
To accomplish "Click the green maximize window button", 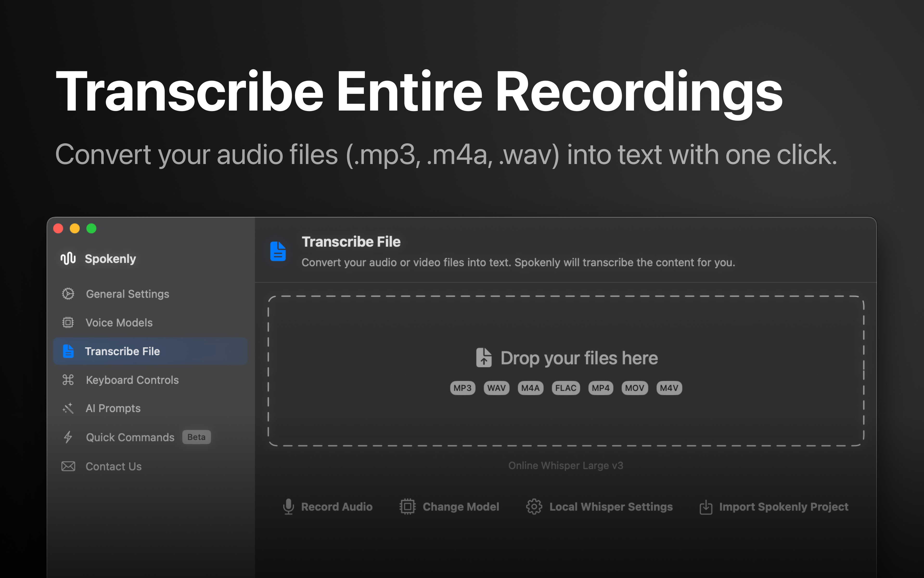I will coord(91,229).
